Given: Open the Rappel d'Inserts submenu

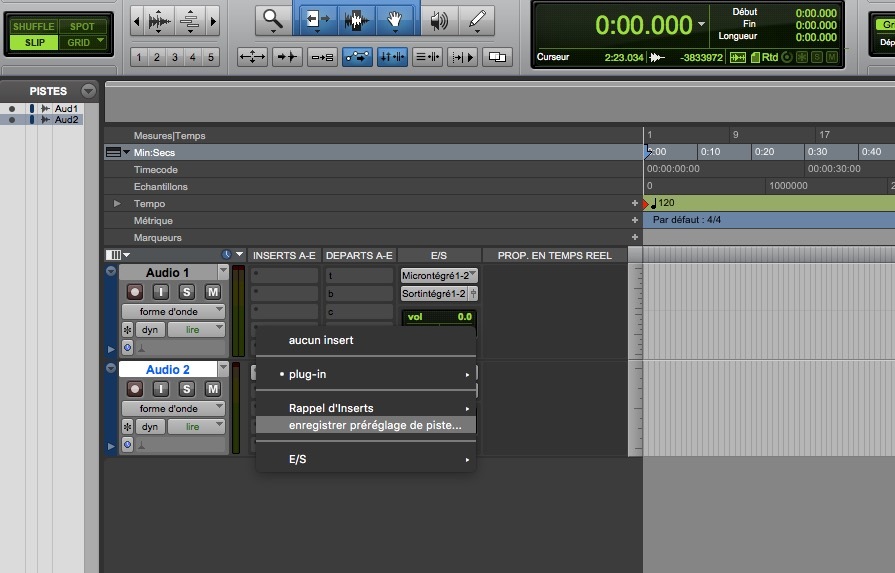Looking at the screenshot, I should 366,408.
